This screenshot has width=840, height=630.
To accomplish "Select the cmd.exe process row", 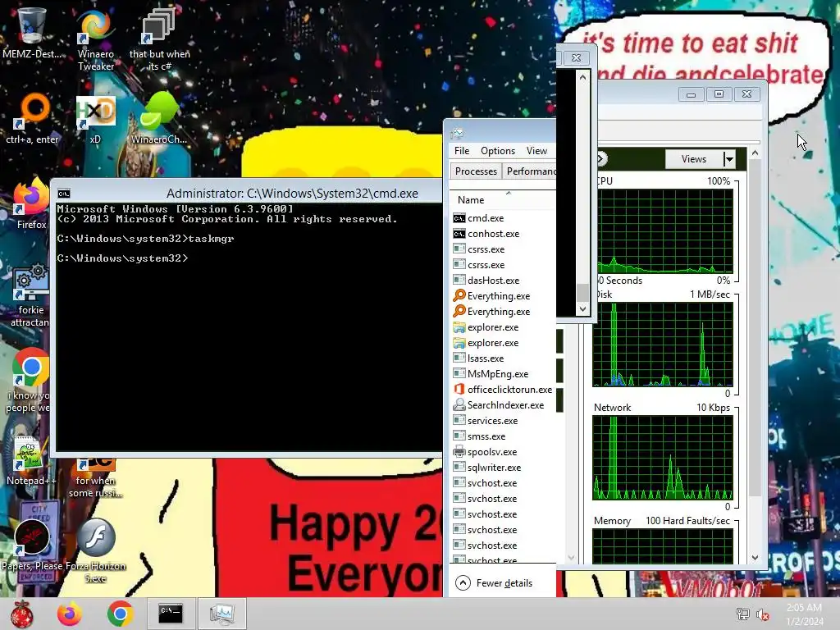I will [x=503, y=218].
